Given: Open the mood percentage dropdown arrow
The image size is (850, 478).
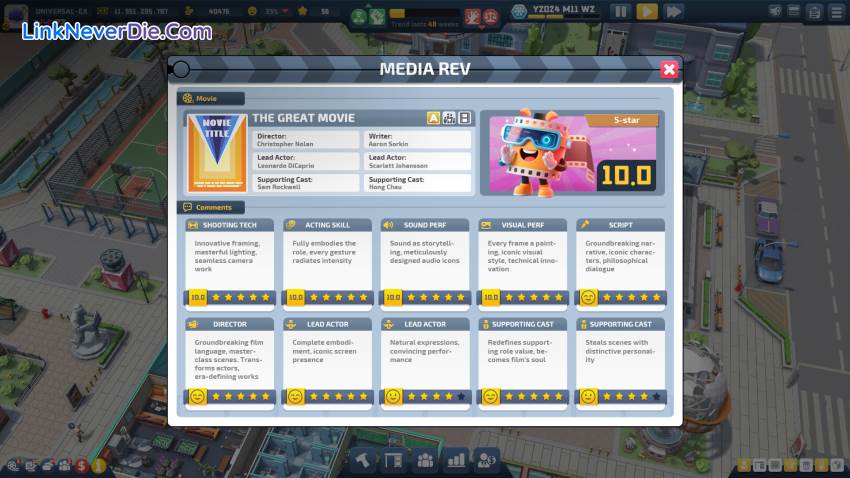Looking at the screenshot, I should (285, 11).
